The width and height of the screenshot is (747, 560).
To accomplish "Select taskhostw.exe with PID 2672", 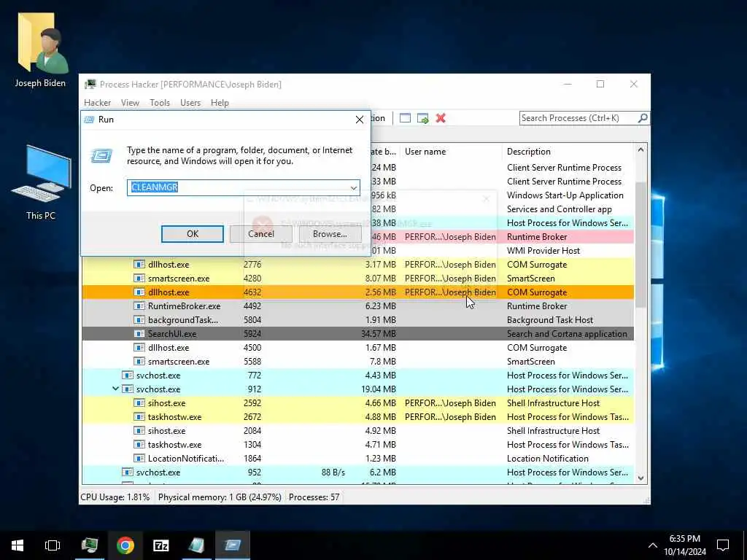I will [357, 417].
